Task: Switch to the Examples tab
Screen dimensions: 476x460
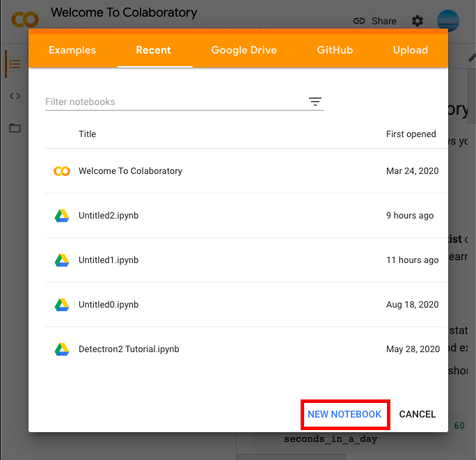Action: point(72,50)
